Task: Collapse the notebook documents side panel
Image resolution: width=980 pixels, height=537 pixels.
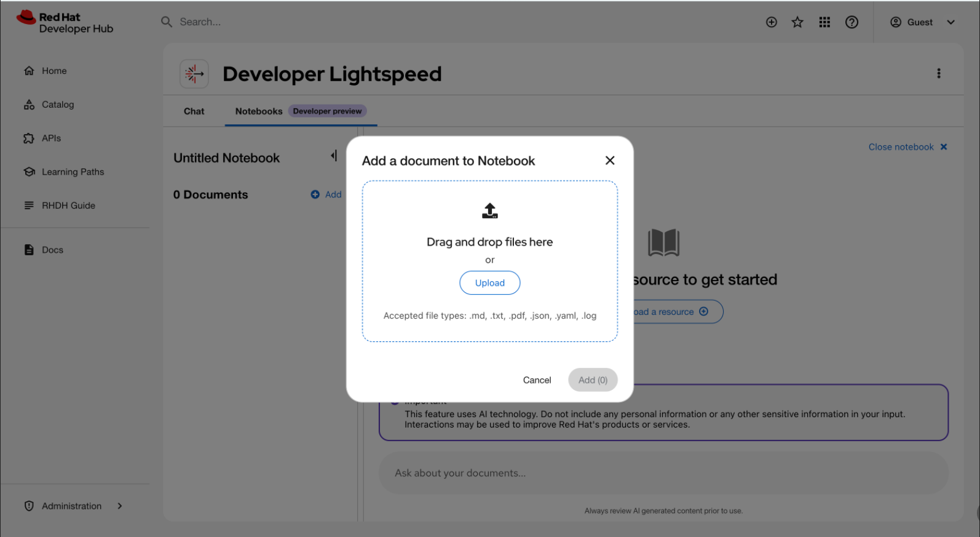Action: click(334, 156)
